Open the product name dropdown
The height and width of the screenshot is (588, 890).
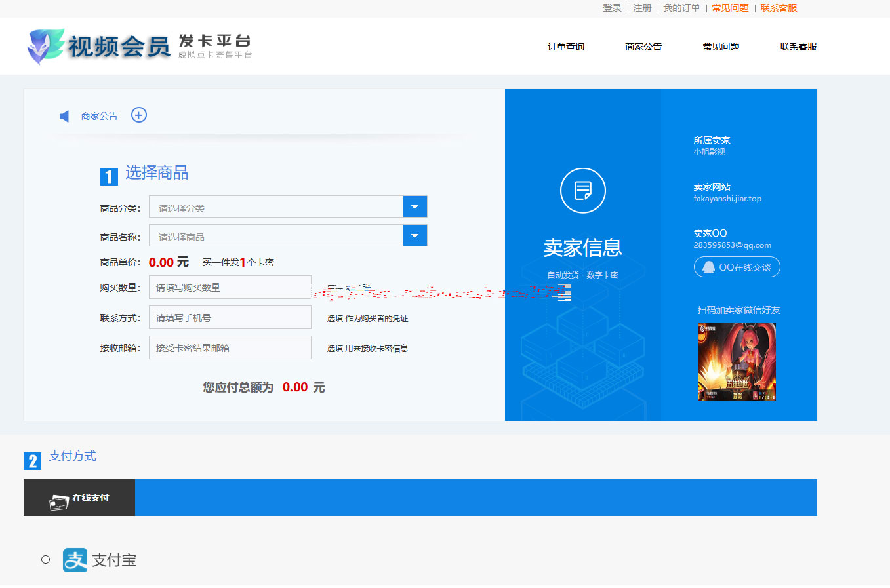415,236
